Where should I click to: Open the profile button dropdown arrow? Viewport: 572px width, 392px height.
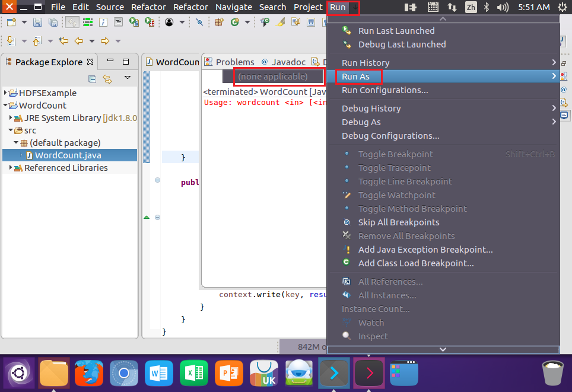point(182,23)
